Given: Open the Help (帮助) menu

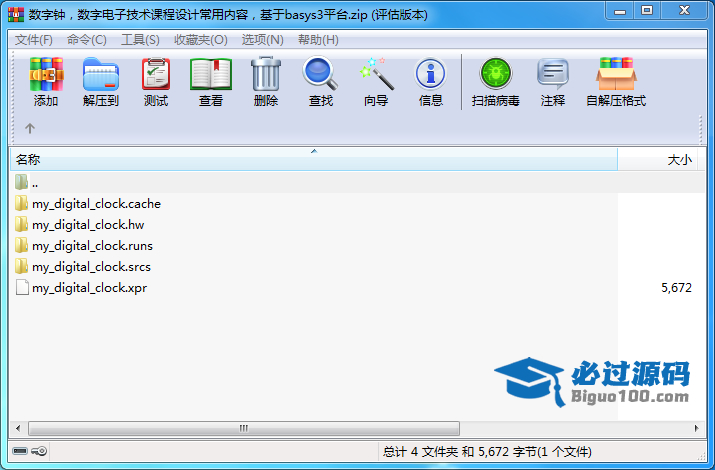Looking at the screenshot, I should click(x=318, y=40).
